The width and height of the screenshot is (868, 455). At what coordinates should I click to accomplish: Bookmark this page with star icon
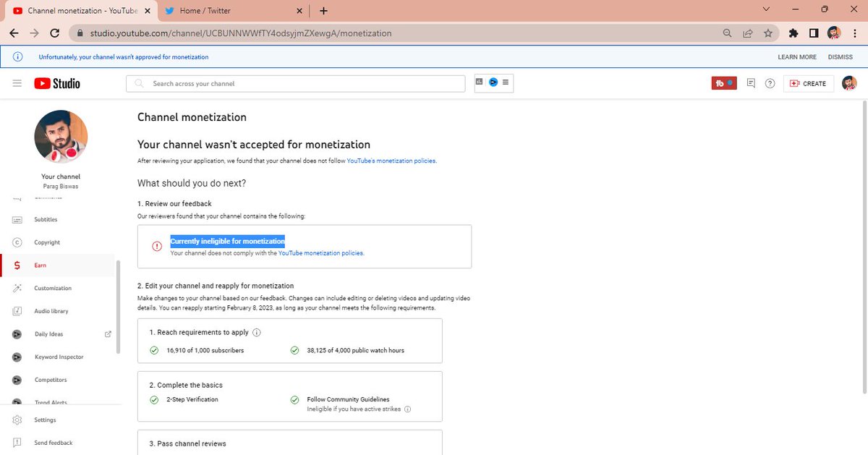click(x=768, y=33)
